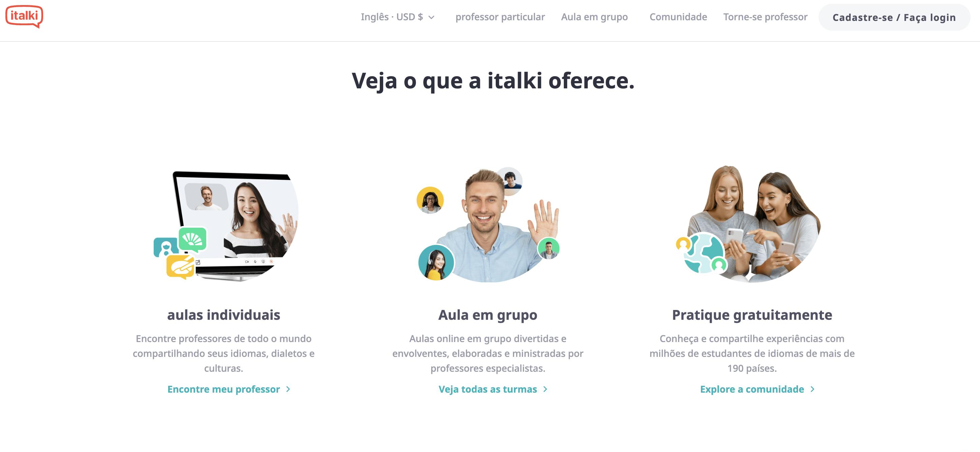Click the waving man group class image
980x452 pixels.
coord(488,225)
